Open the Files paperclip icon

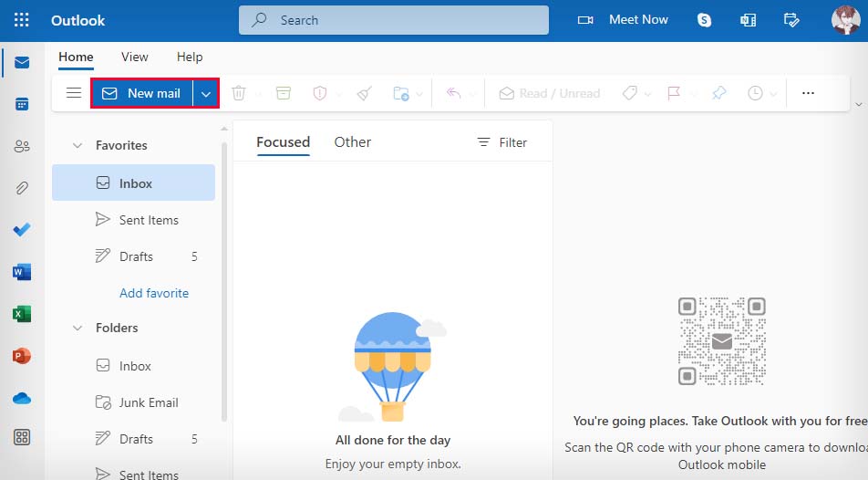(x=22, y=188)
